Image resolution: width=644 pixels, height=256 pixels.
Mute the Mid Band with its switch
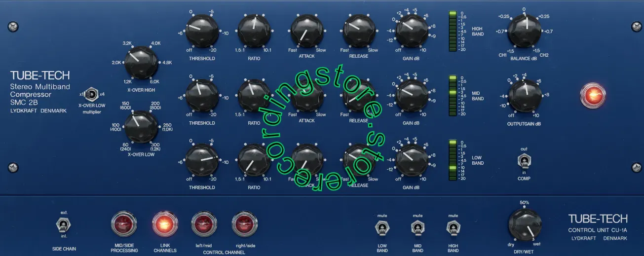tap(417, 229)
